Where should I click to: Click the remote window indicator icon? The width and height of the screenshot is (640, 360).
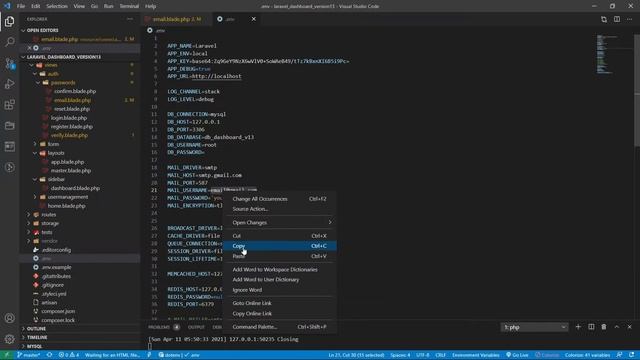tap(7, 355)
